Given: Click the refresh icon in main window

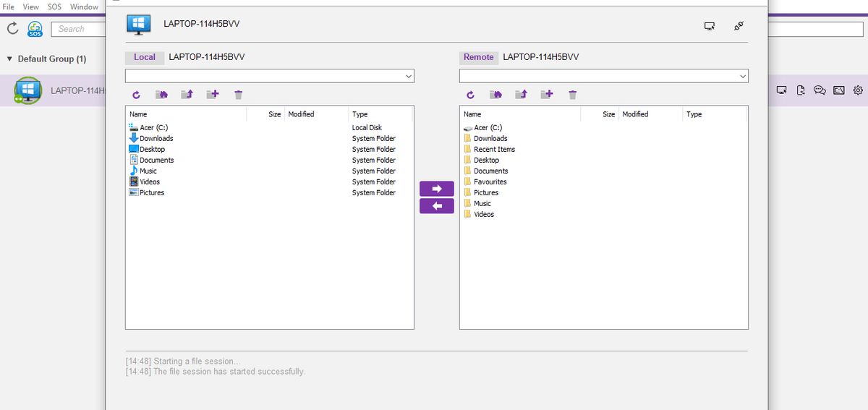Looking at the screenshot, I should tap(12, 28).
